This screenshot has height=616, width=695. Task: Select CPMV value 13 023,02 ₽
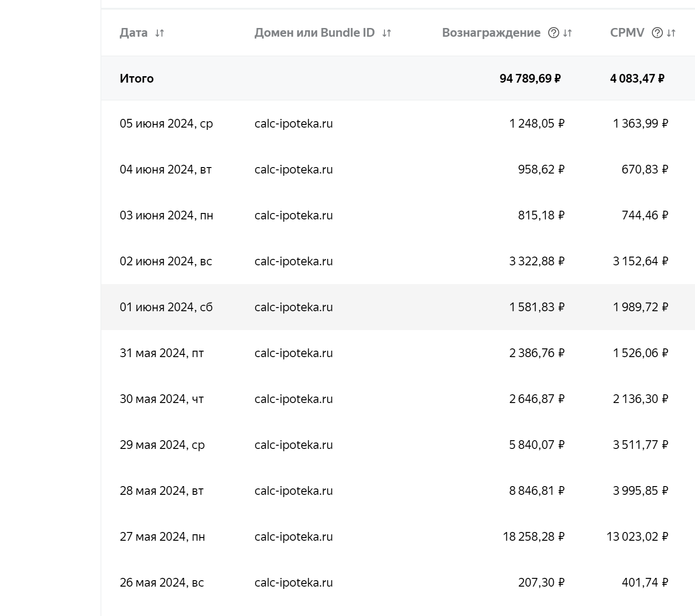tap(638, 537)
